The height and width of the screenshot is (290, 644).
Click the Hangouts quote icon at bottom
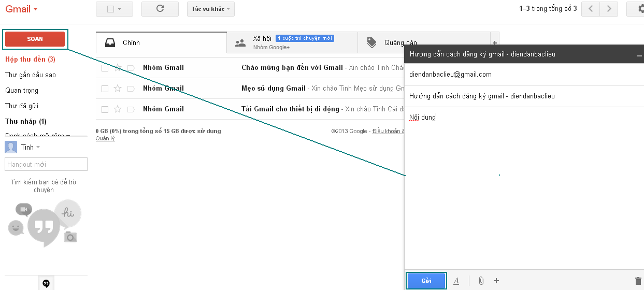point(46,283)
